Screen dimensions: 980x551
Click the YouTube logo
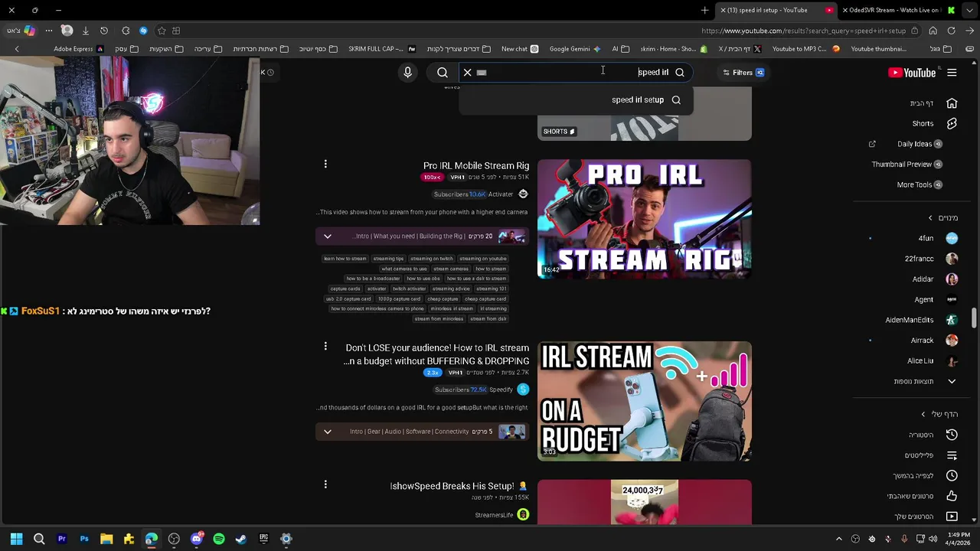pos(912,73)
